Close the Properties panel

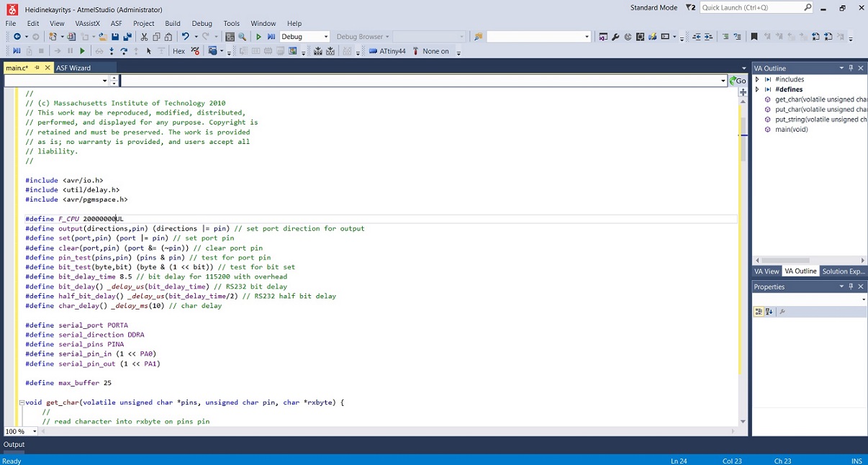[862, 286]
